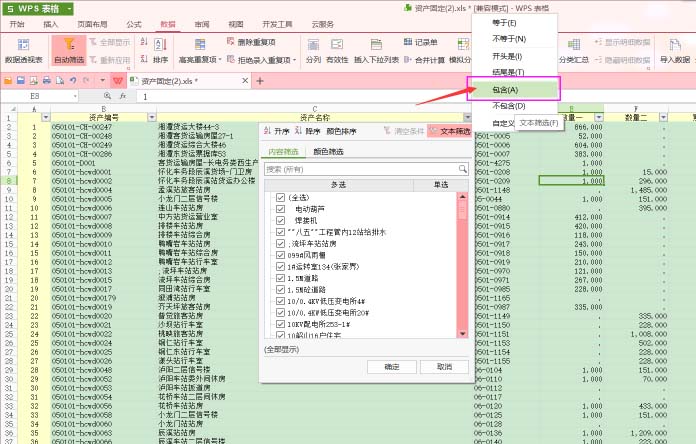Switch to the 颜色筛选 tab
696x444 pixels.
tap(329, 152)
